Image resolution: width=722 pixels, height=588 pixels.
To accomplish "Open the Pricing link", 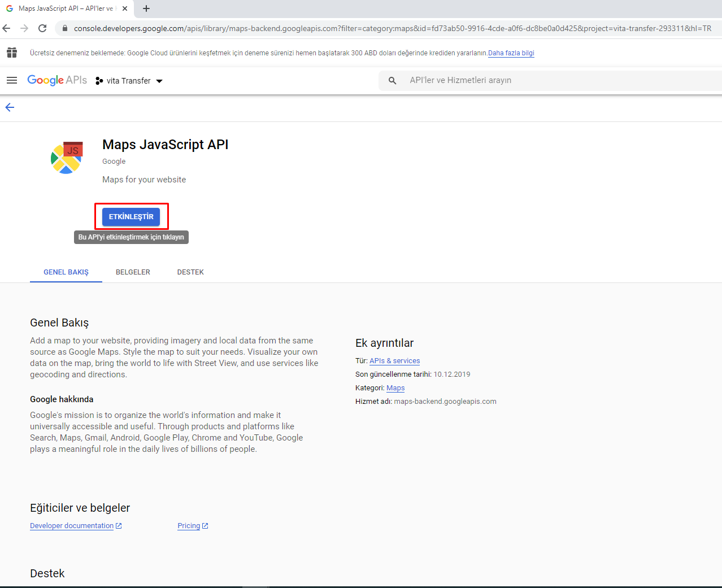I will [x=189, y=526].
